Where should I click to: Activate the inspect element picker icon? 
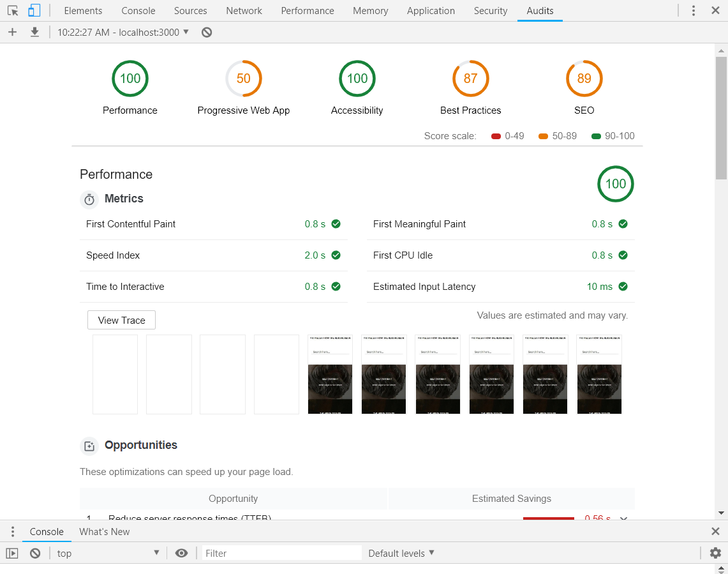pos(13,11)
